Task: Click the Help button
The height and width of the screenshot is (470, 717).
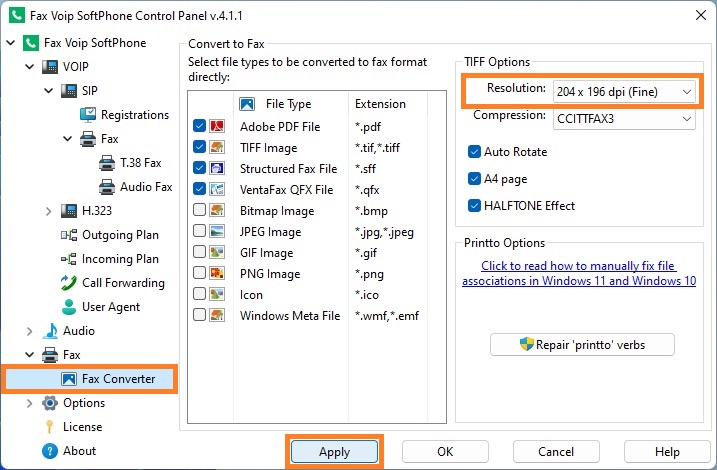Action: 667,452
